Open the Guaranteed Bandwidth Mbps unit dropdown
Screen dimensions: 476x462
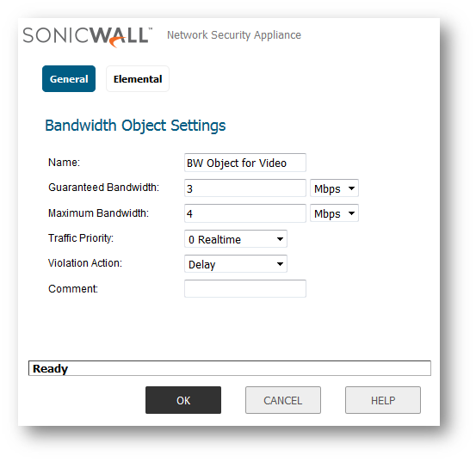[334, 188]
